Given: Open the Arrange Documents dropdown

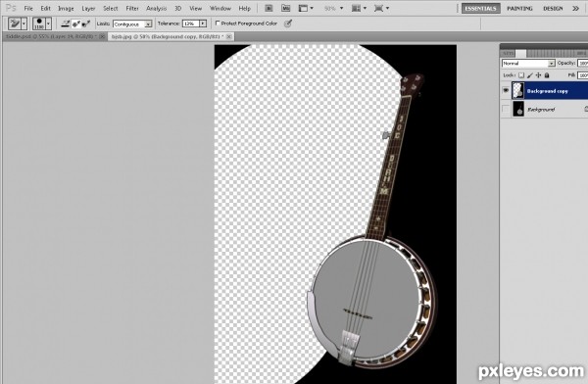Looking at the screenshot, I should [x=359, y=8].
